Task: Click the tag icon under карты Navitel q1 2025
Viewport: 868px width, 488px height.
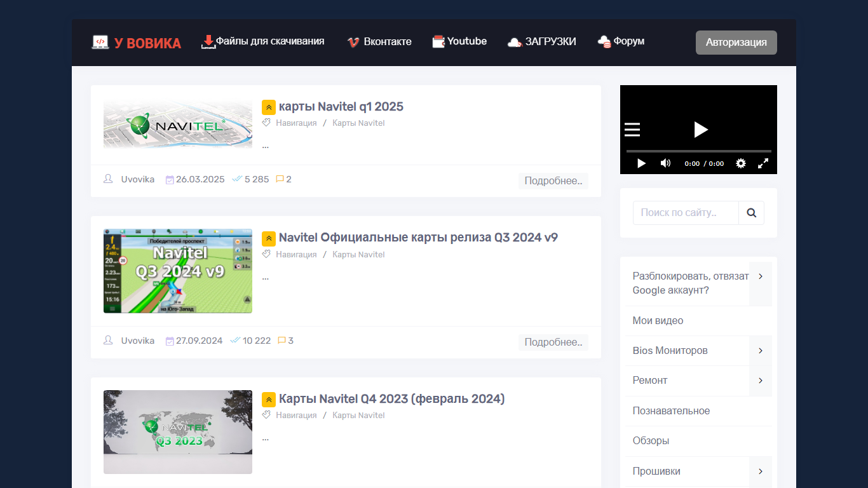Action: click(266, 123)
